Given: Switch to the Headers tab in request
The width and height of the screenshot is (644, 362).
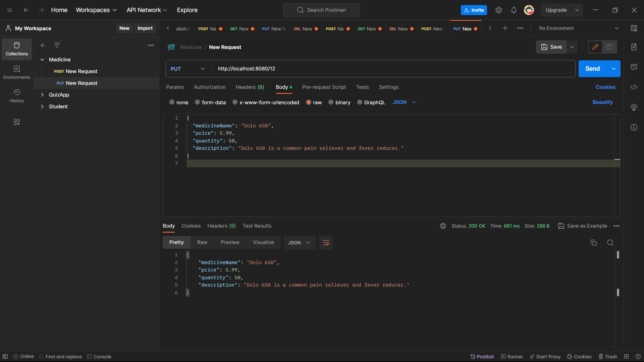Looking at the screenshot, I should click(x=250, y=87).
